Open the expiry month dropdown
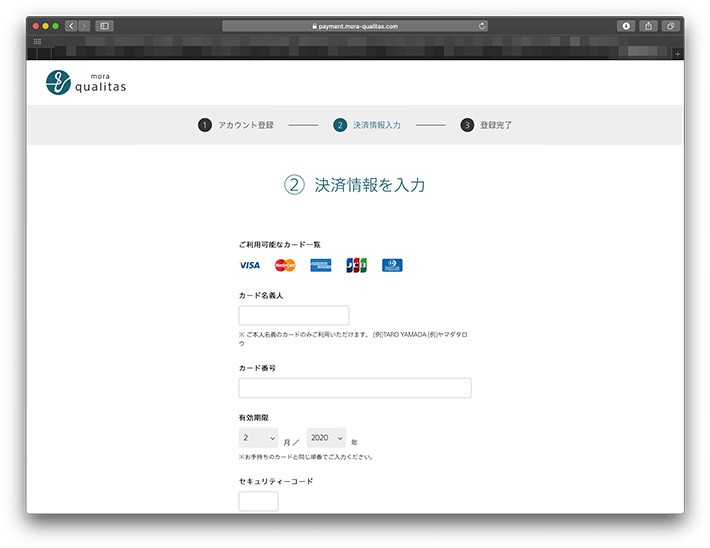 (x=259, y=438)
